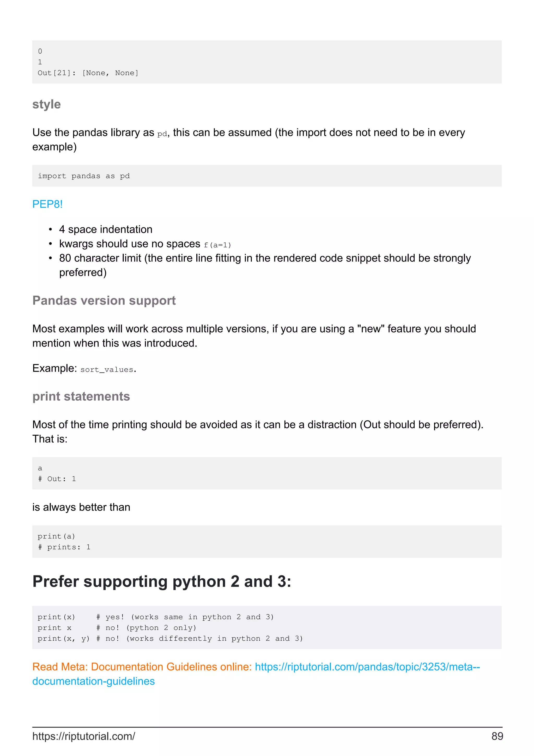Click the 'Pandas version support' heading
The height and width of the screenshot is (756, 534).
104,301
